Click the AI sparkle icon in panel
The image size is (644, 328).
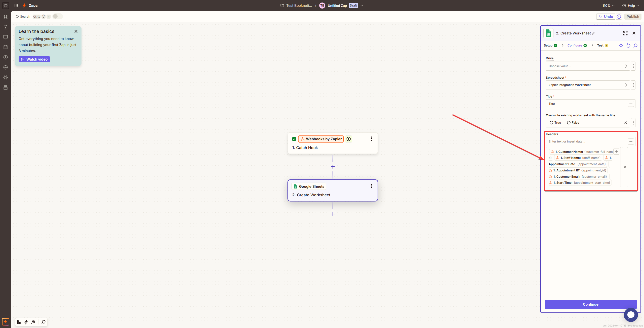tap(621, 45)
